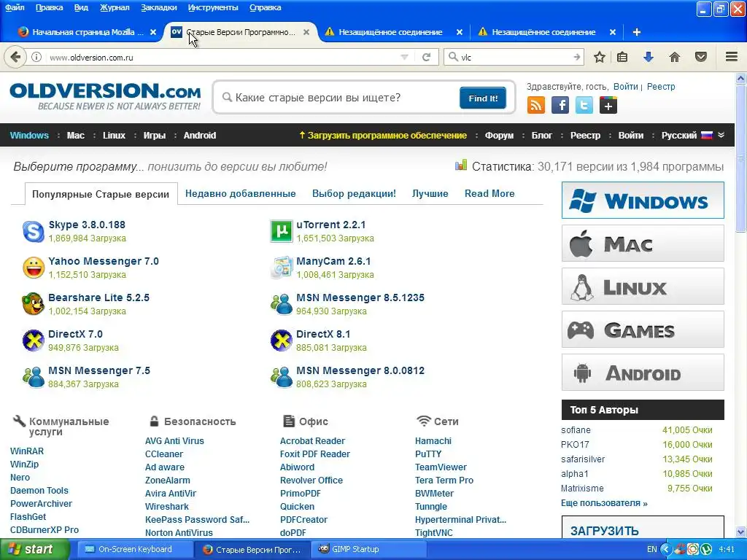Click the DirectX 8.1 icon
Image resolution: width=747 pixels, height=560 pixels.
coord(282,341)
